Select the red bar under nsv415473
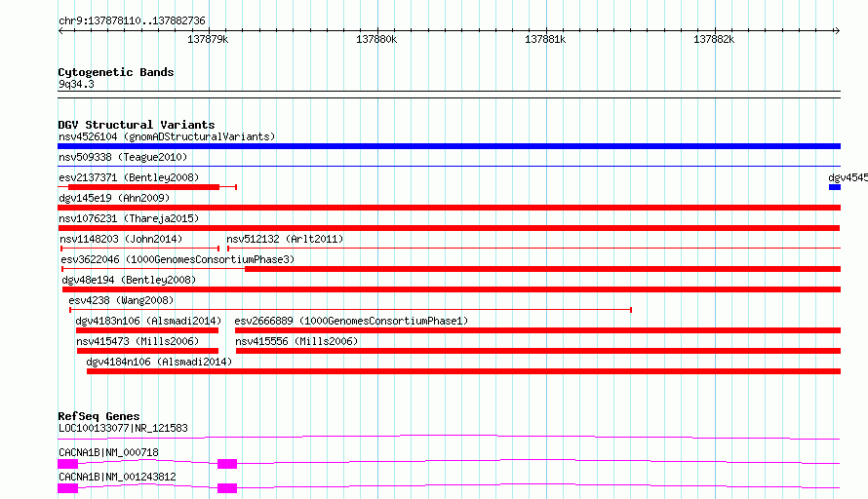 [148, 351]
